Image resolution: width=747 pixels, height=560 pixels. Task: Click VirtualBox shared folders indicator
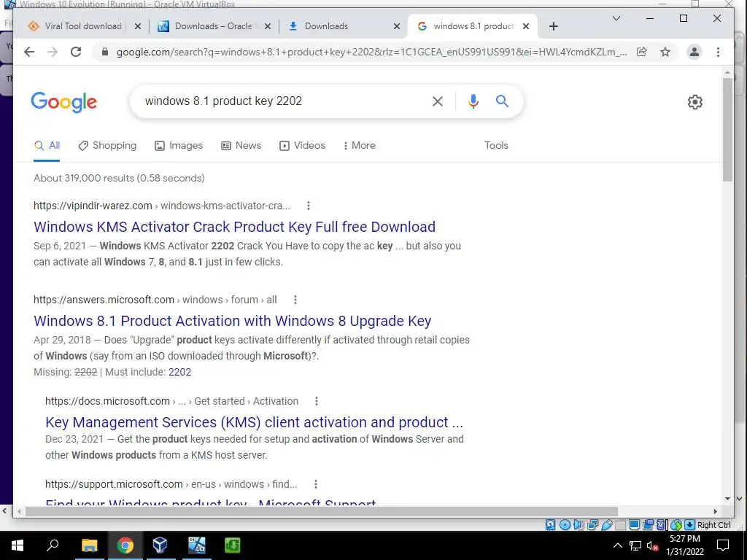[x=620, y=525]
